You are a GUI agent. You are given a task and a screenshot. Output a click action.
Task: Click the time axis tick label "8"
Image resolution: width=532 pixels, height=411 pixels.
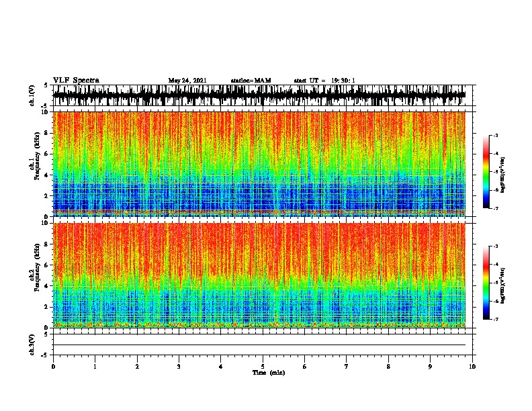(388, 367)
